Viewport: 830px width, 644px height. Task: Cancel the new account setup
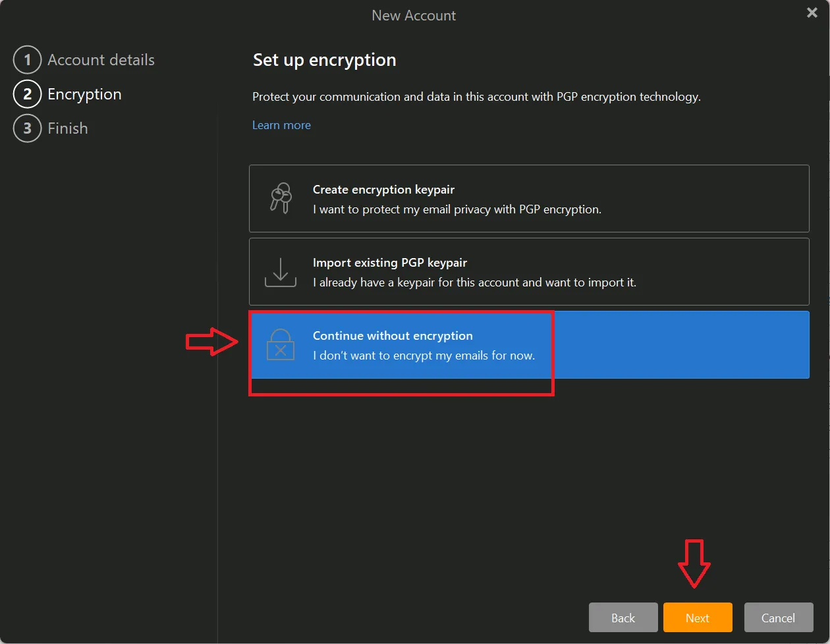(x=778, y=618)
